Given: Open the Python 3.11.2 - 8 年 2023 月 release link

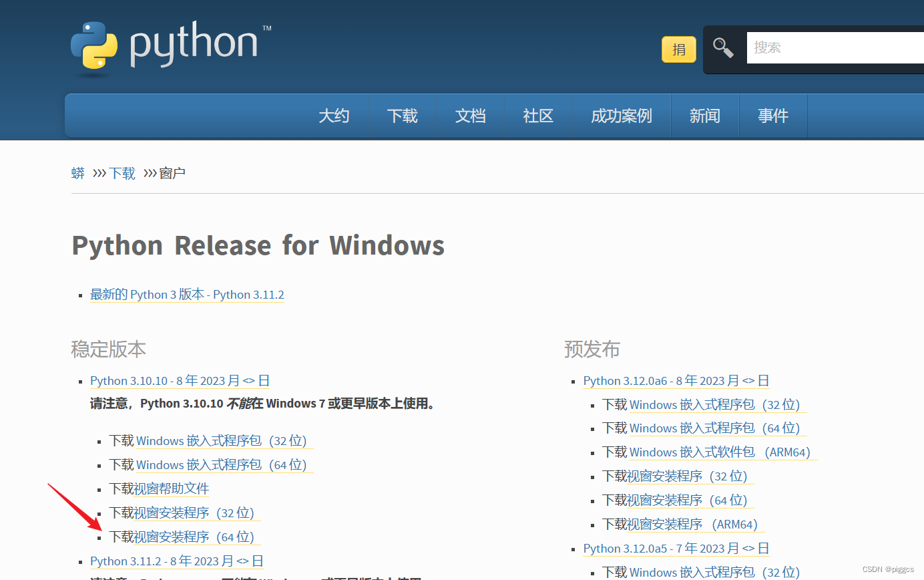Looking at the screenshot, I should (x=177, y=561).
